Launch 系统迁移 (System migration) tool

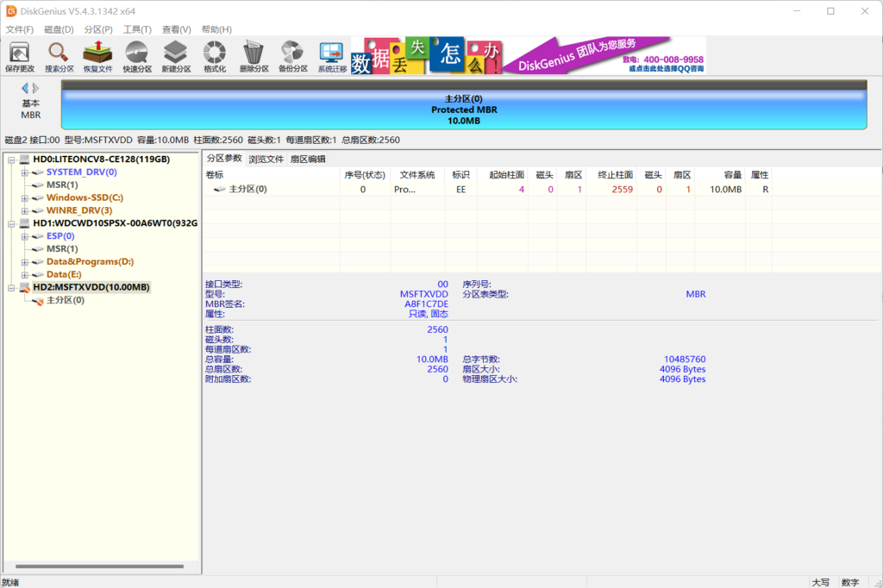tap(332, 57)
